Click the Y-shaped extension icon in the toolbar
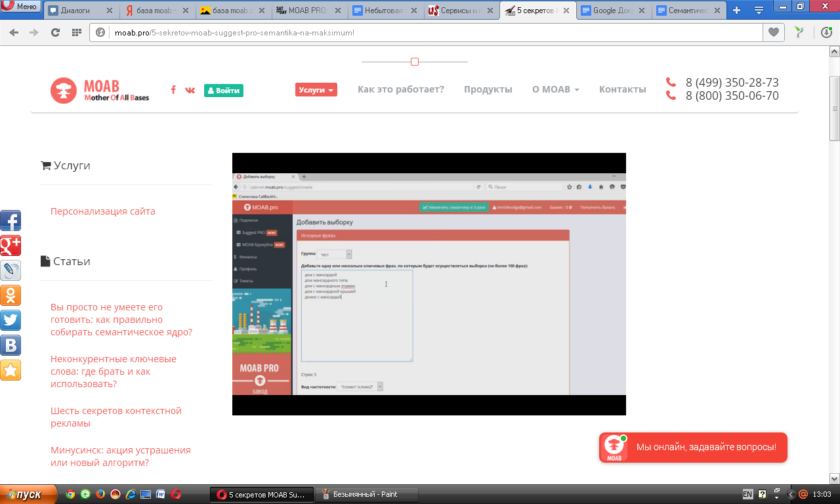Screen dimensions: 840x504 click(x=799, y=32)
